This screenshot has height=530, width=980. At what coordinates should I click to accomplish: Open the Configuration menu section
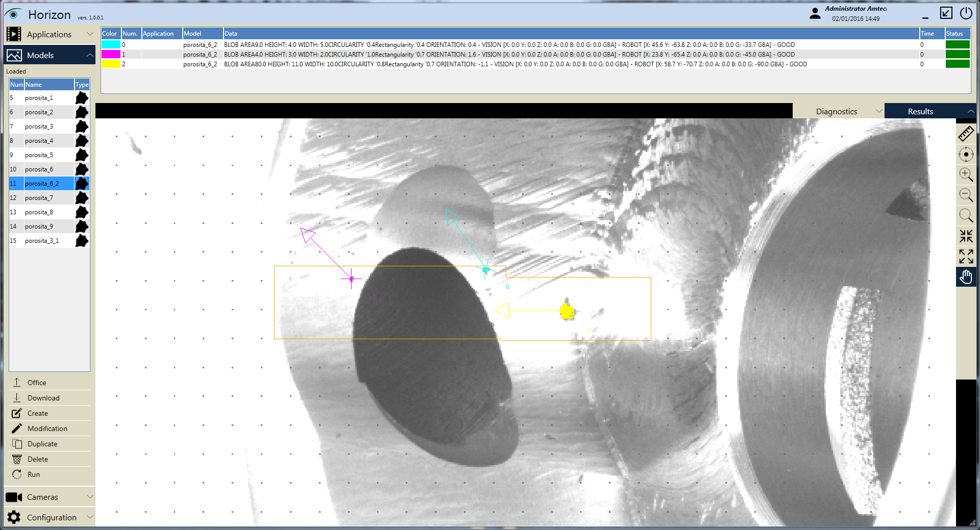pyautogui.click(x=50, y=517)
